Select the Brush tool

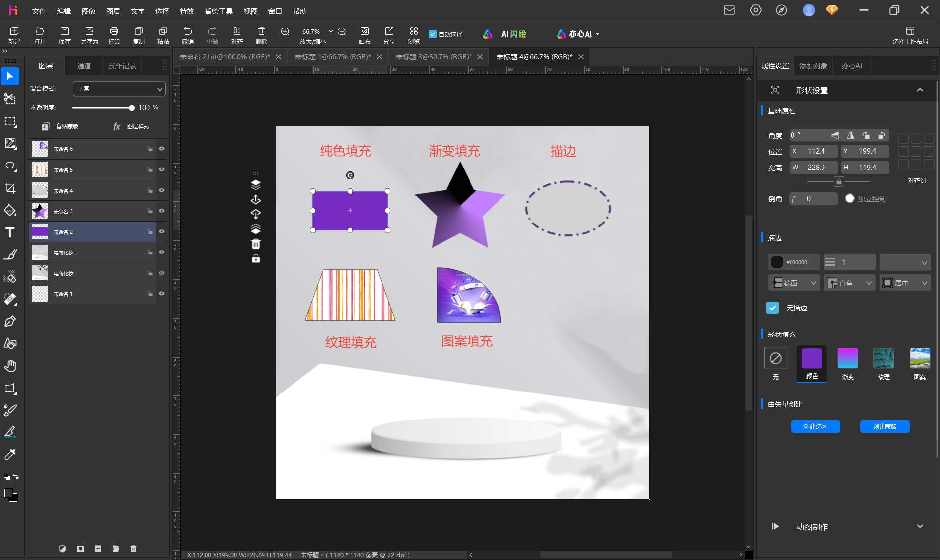tap(10, 254)
